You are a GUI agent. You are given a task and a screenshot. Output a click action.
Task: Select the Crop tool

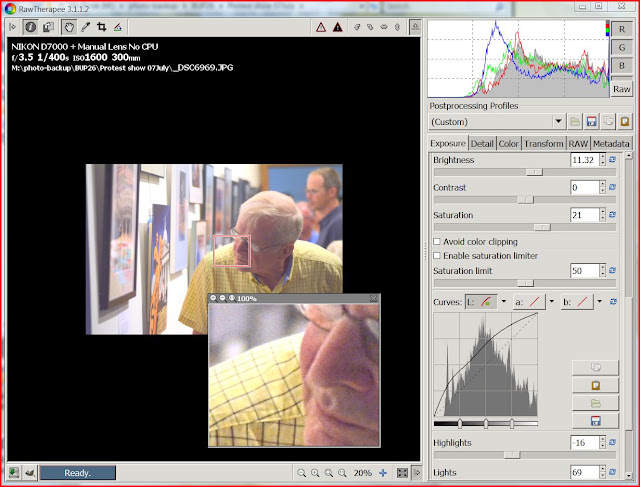click(101, 27)
